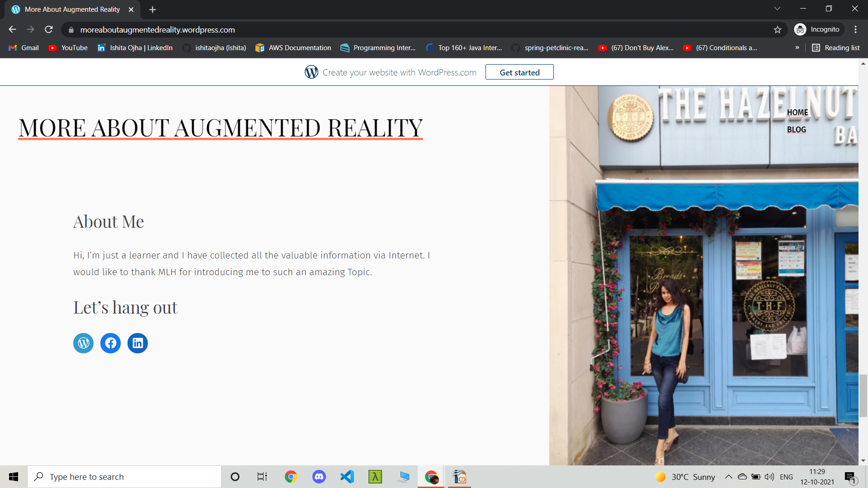This screenshot has width=868, height=488.
Task: Click the More About Augmented Reality title
Action: [220, 128]
